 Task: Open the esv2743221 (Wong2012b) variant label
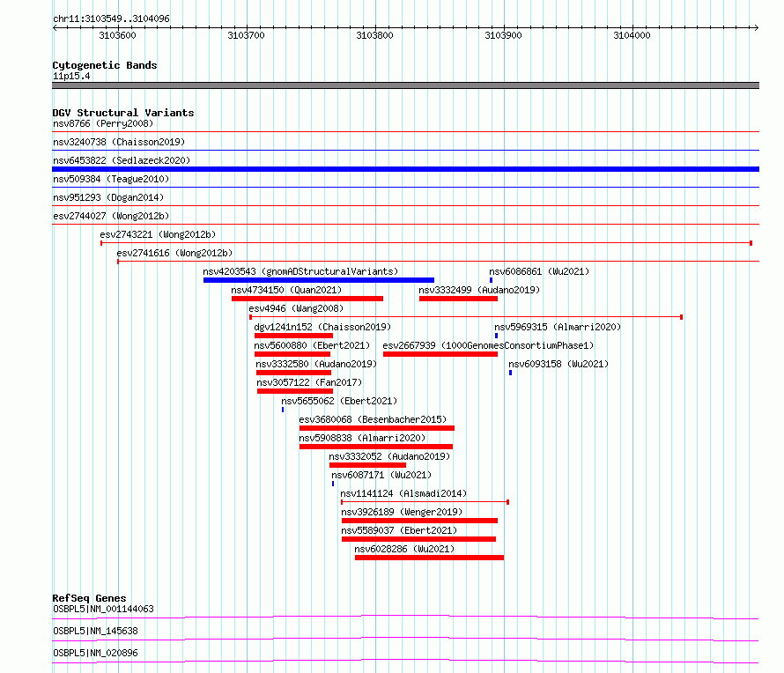point(158,234)
